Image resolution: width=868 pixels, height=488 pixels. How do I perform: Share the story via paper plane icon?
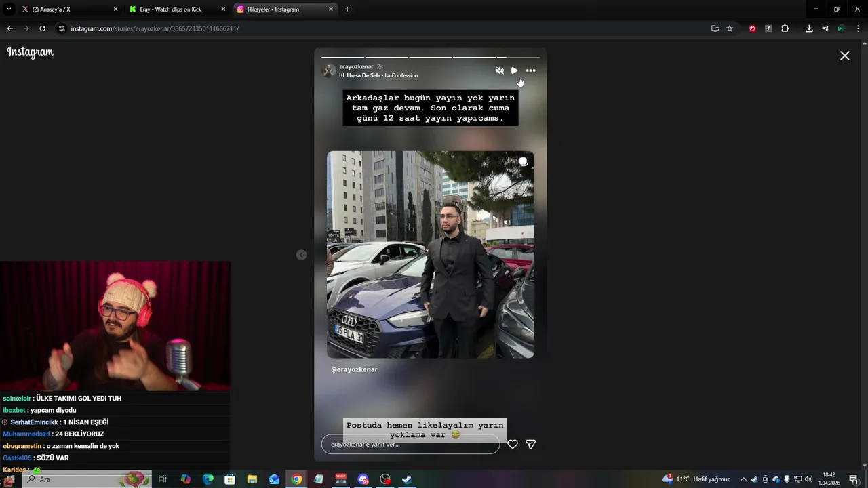coord(531,444)
